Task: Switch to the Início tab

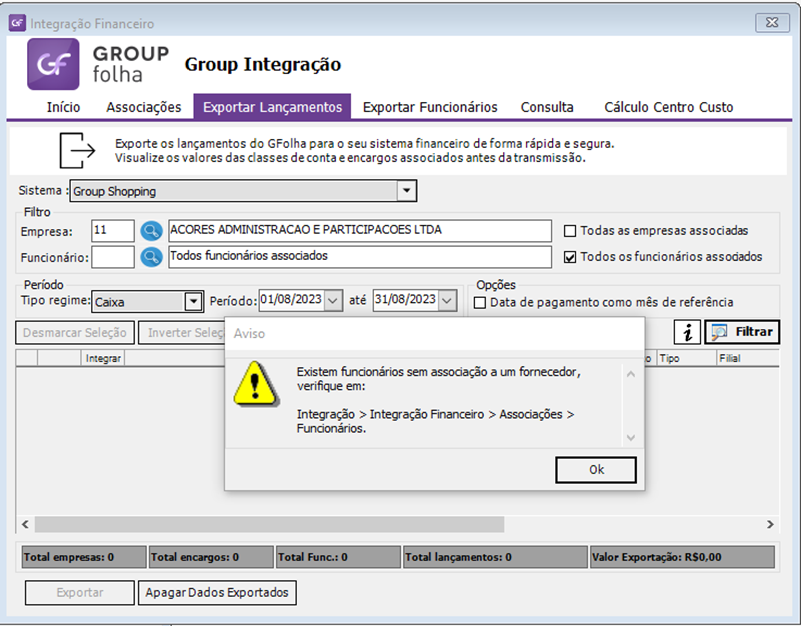Action: [63, 107]
